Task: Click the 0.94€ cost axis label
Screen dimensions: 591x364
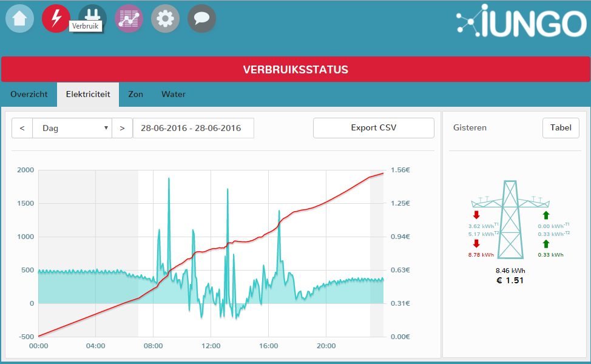Action: (x=400, y=237)
